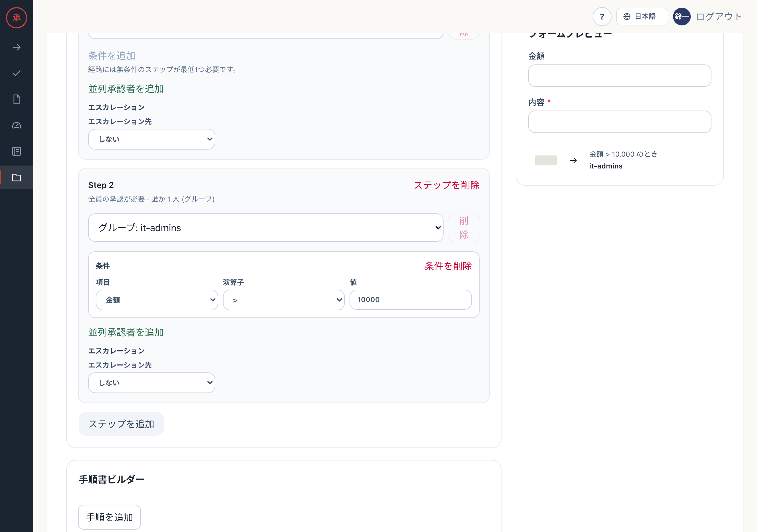Screen dimensions: 757x532
Task: Click the ログアウト link
Action: tap(719, 17)
